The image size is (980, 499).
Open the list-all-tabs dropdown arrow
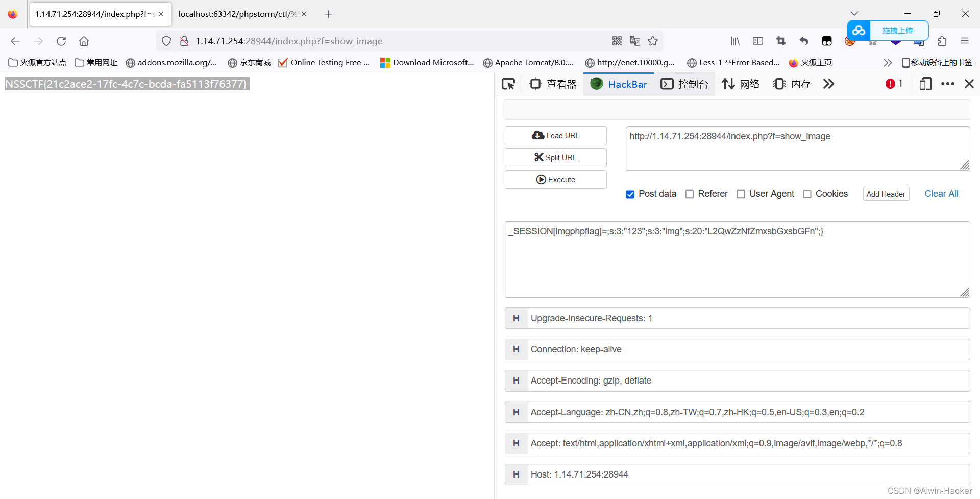(x=854, y=14)
